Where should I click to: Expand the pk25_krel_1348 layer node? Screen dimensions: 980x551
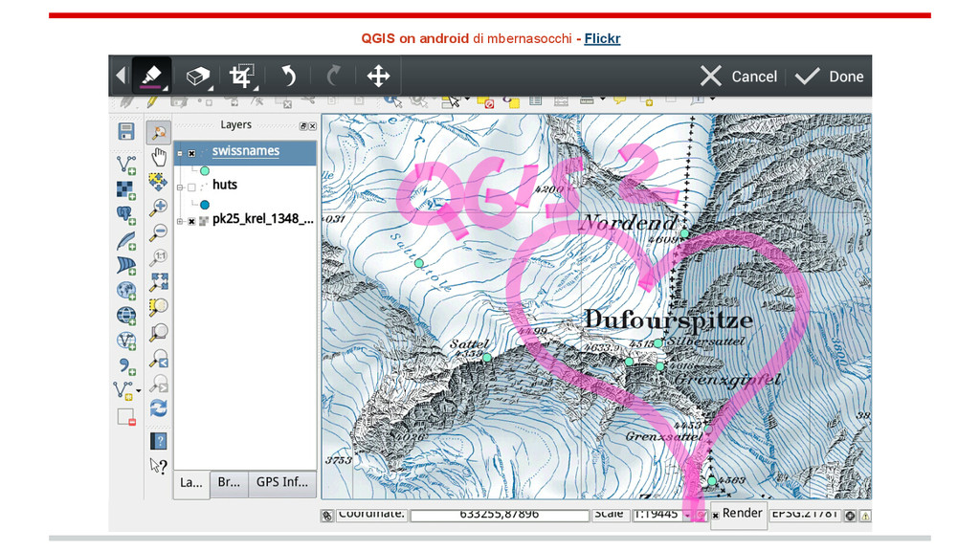click(x=180, y=221)
